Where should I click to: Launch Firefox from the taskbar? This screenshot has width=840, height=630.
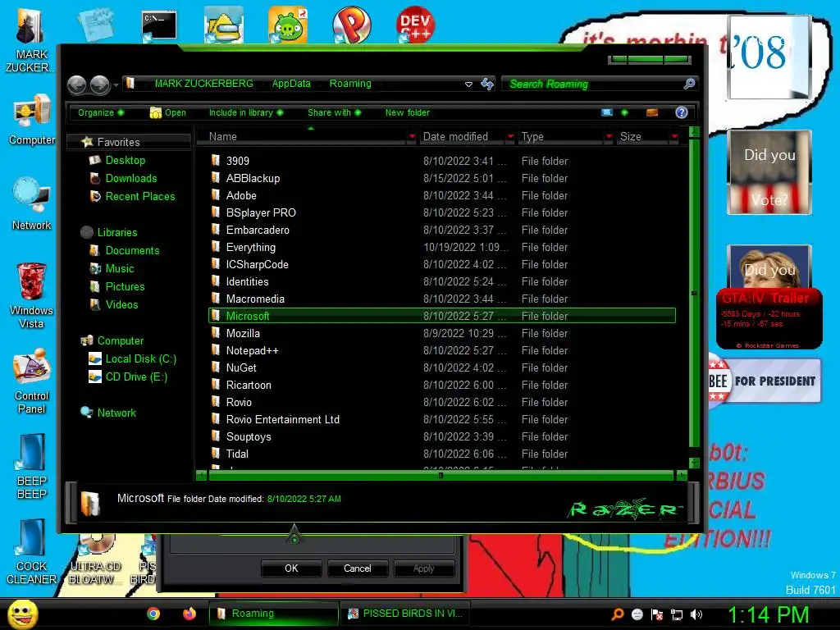[189, 614]
